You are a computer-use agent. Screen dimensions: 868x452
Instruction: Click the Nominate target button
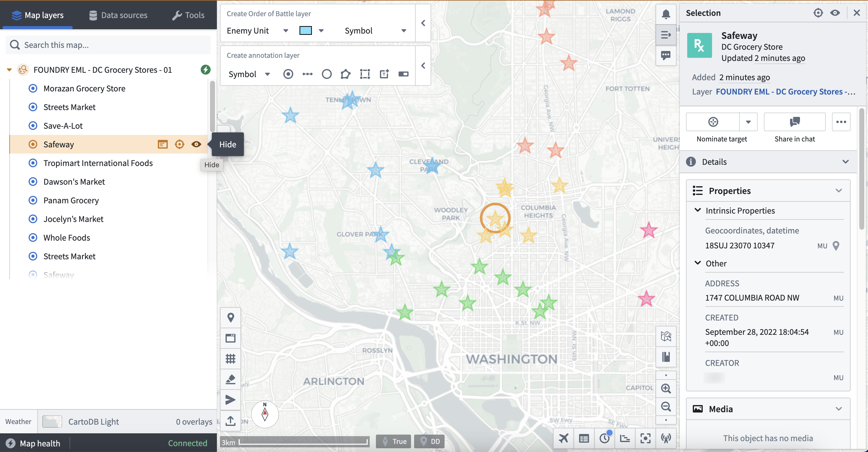[713, 122]
